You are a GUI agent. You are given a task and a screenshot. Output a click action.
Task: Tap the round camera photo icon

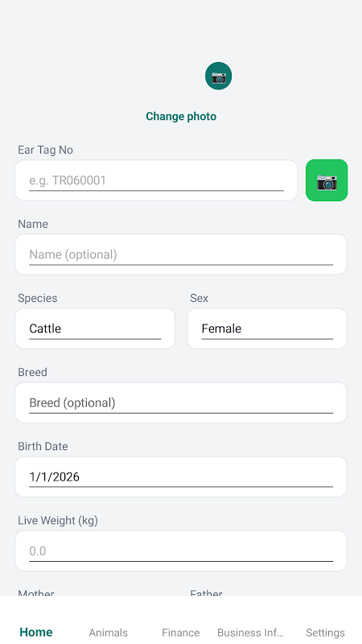(218, 76)
